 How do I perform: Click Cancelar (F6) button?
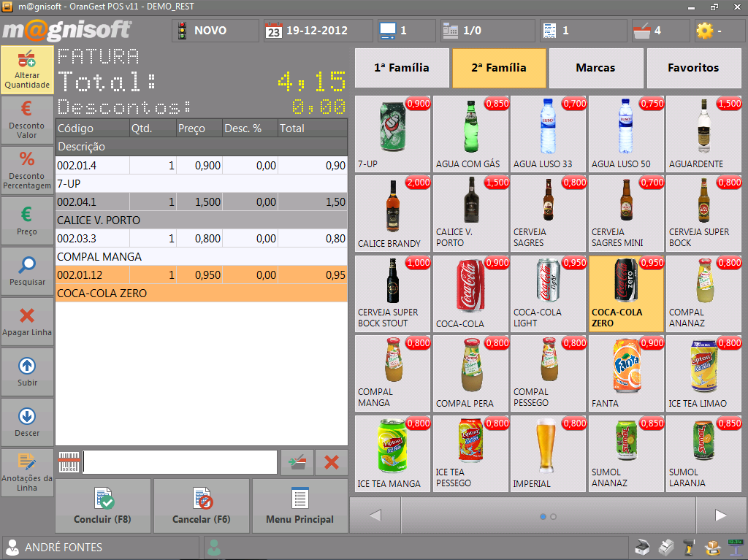pos(202,506)
